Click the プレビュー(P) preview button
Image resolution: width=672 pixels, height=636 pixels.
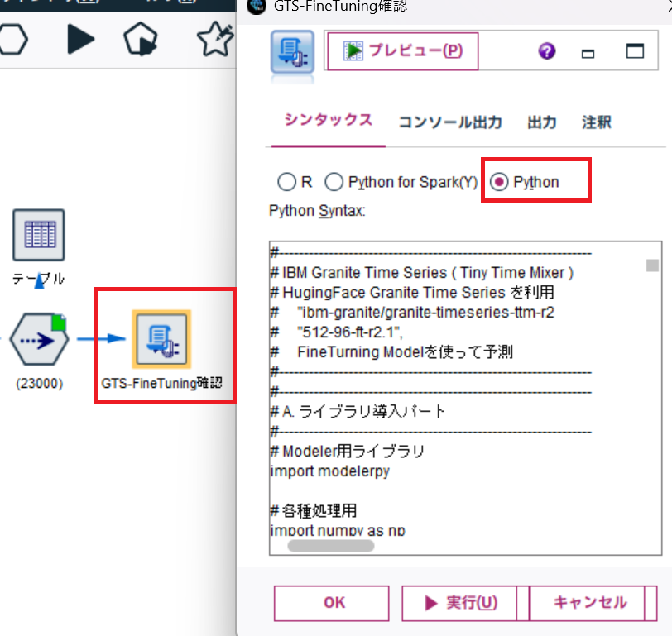click(x=403, y=51)
